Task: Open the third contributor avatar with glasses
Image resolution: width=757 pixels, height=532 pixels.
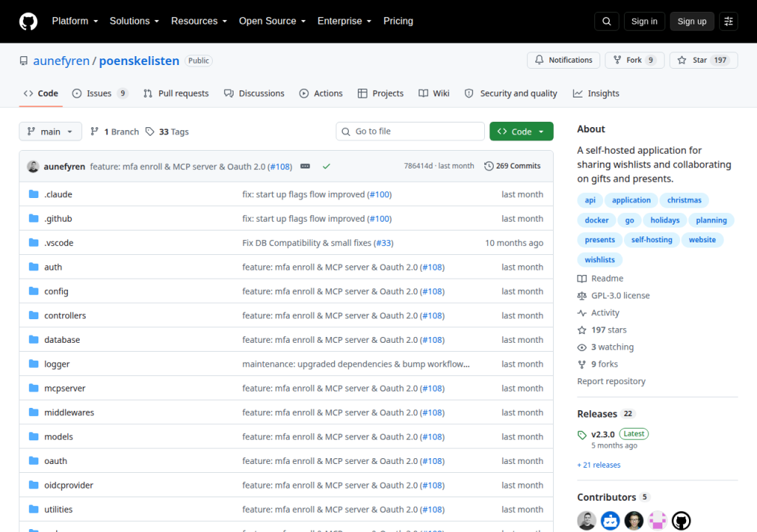Action: point(634,520)
